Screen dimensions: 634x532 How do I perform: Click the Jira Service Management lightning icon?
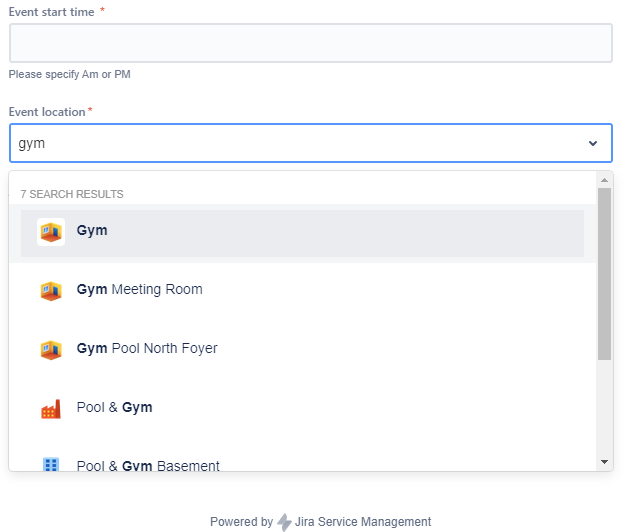point(284,522)
